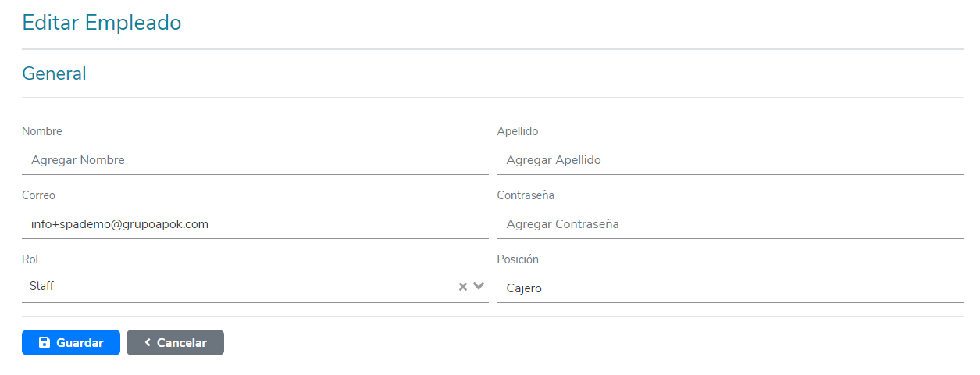Click the General section heading

(x=54, y=73)
